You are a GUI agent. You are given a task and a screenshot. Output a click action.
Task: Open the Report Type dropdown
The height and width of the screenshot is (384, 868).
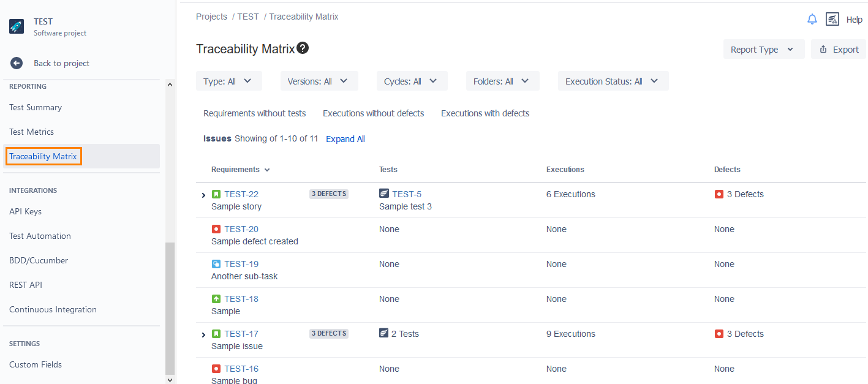coord(763,50)
